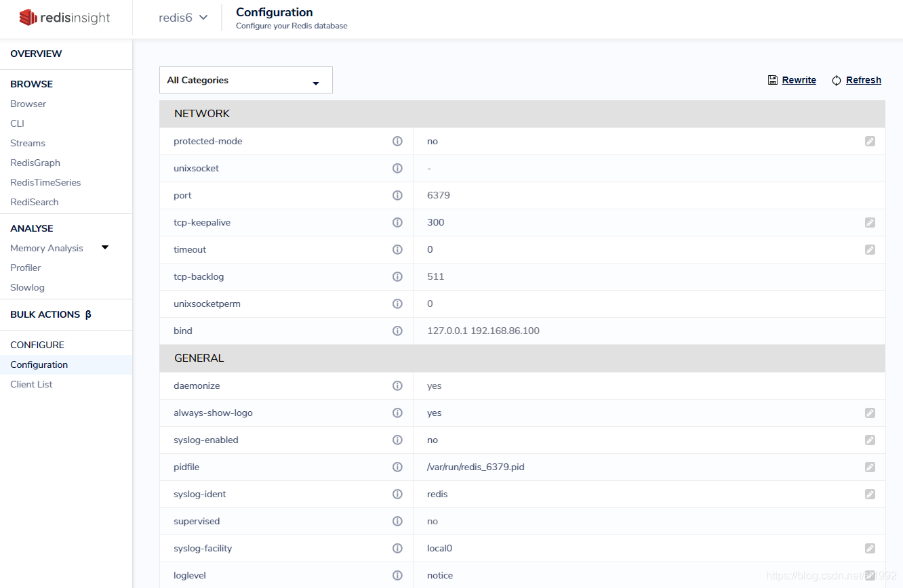The image size is (903, 588).
Task: Click the CONFIGURE section heading
Action: point(37,345)
